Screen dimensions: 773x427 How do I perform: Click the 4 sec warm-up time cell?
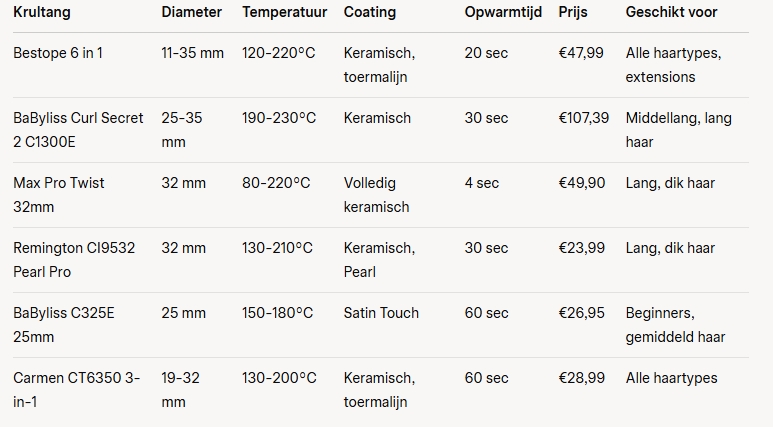tap(482, 183)
